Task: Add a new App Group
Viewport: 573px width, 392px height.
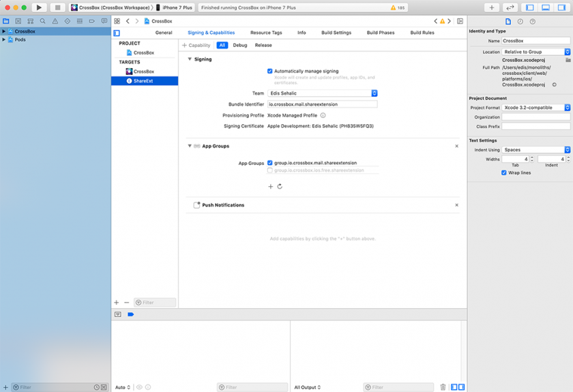Action: pos(270,186)
